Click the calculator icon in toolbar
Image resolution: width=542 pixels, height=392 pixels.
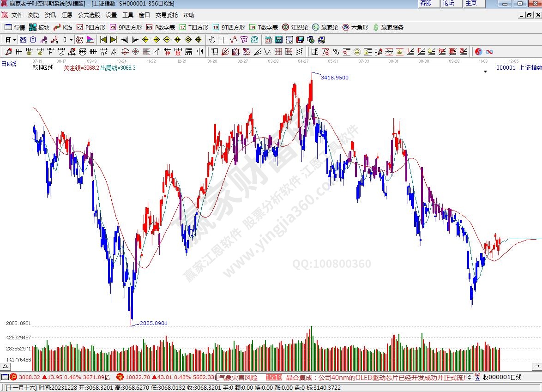tap(279, 39)
